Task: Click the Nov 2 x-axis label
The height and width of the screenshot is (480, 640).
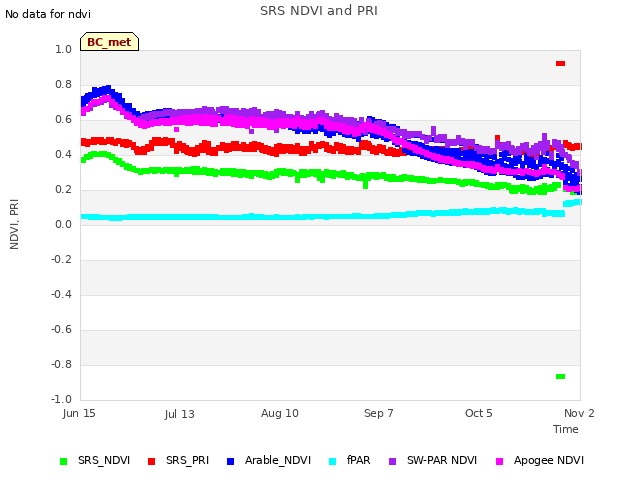Action: tap(579, 413)
